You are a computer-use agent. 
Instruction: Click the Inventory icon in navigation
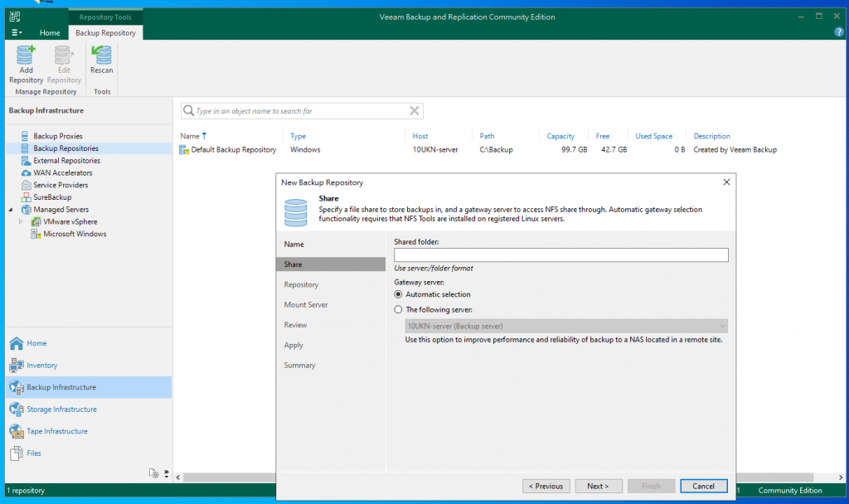click(17, 366)
